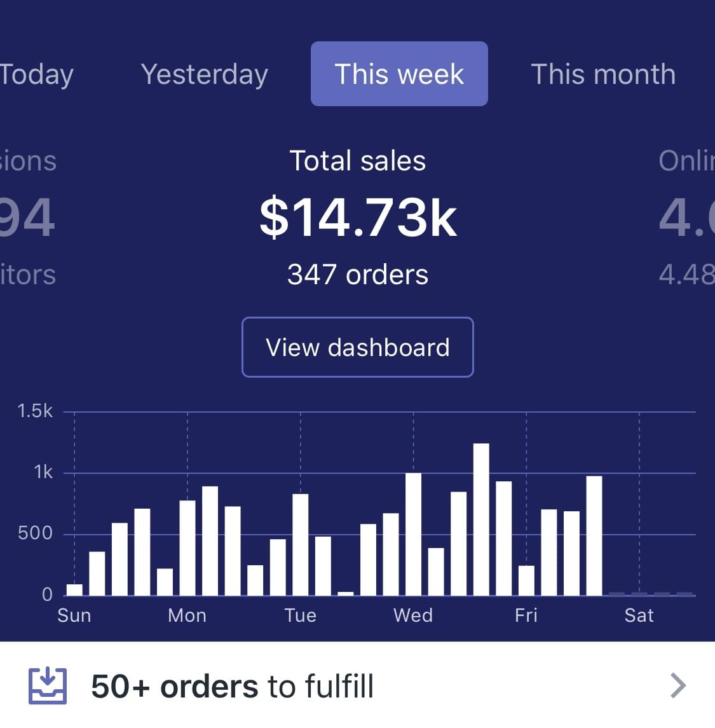Screen dimensions: 715x728
Task: Select the Fri label on chart axis
Action: pyautogui.click(x=526, y=615)
